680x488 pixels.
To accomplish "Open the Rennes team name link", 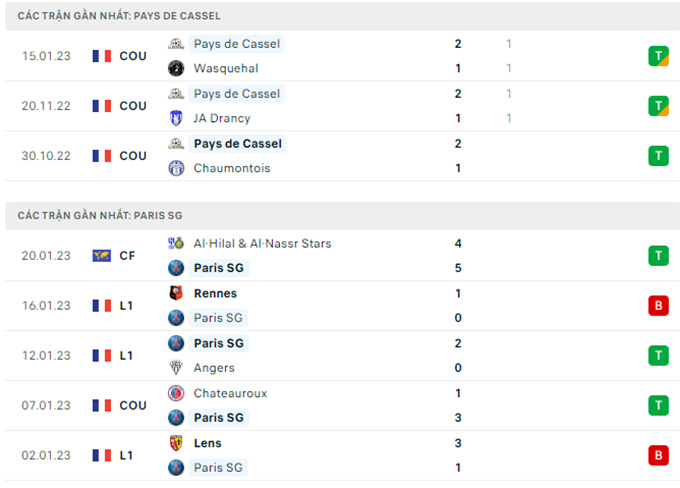I will click(215, 293).
